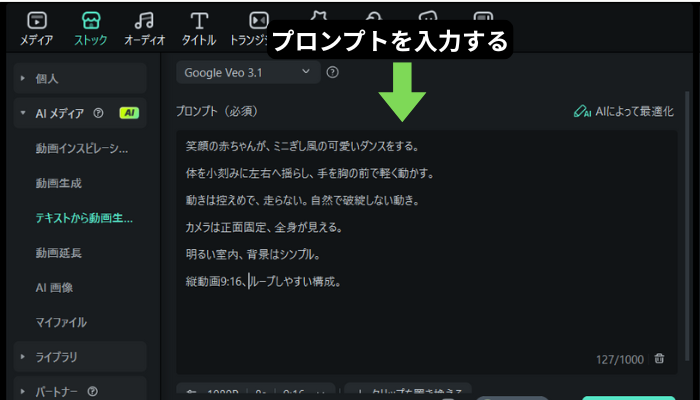Click the prompt line カメラは正面固定、全身が見える。
The image size is (700, 400).
(264, 228)
